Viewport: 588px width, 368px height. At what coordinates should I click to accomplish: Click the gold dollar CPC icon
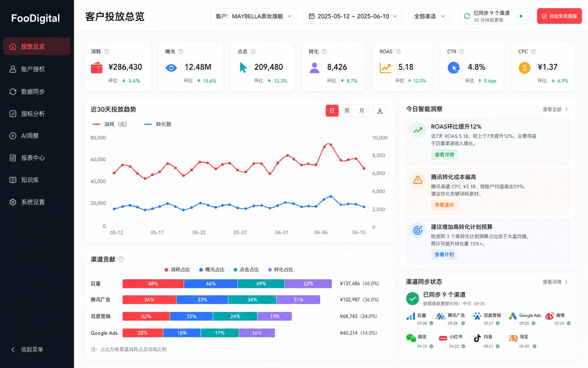point(524,68)
